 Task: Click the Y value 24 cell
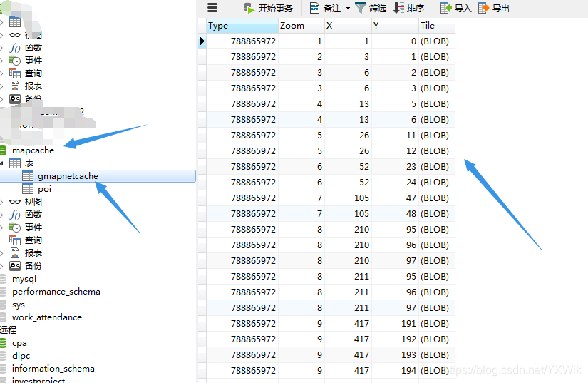pos(396,182)
